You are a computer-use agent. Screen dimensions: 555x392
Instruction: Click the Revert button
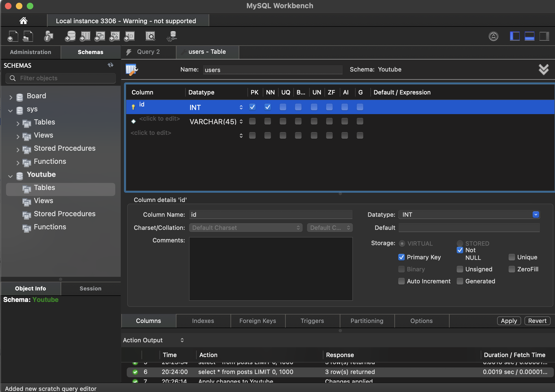(537, 321)
